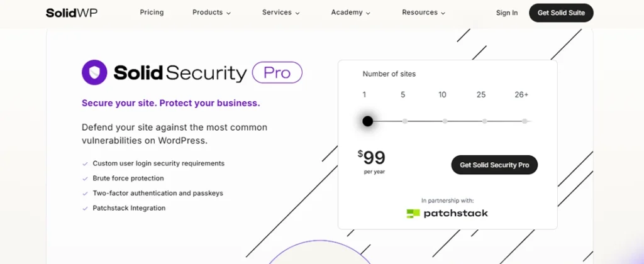Click the purple shield Solid Security icon

click(x=94, y=73)
